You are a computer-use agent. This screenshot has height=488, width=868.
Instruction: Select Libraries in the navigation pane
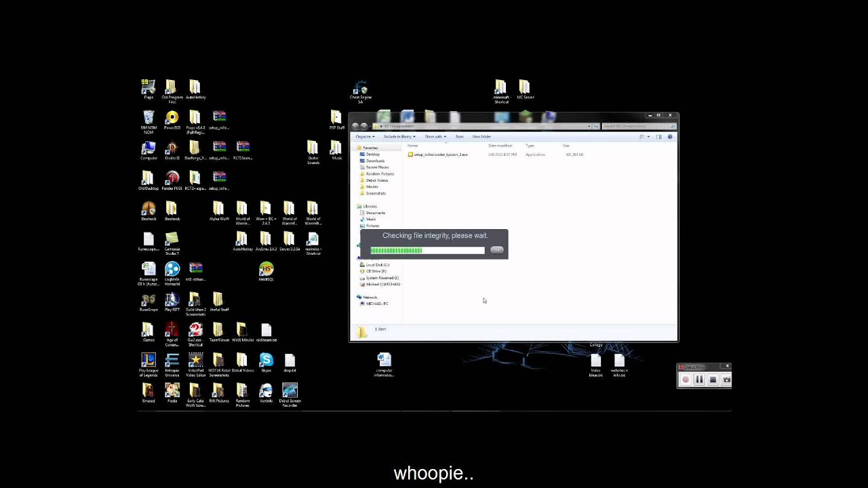[367, 206]
